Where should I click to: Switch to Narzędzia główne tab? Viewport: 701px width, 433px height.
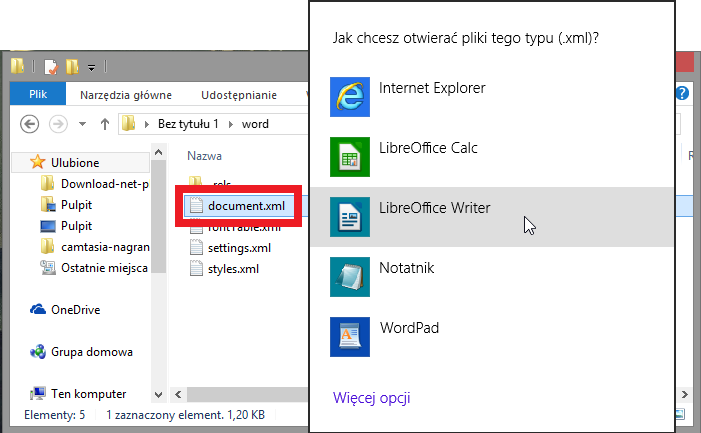(x=126, y=95)
